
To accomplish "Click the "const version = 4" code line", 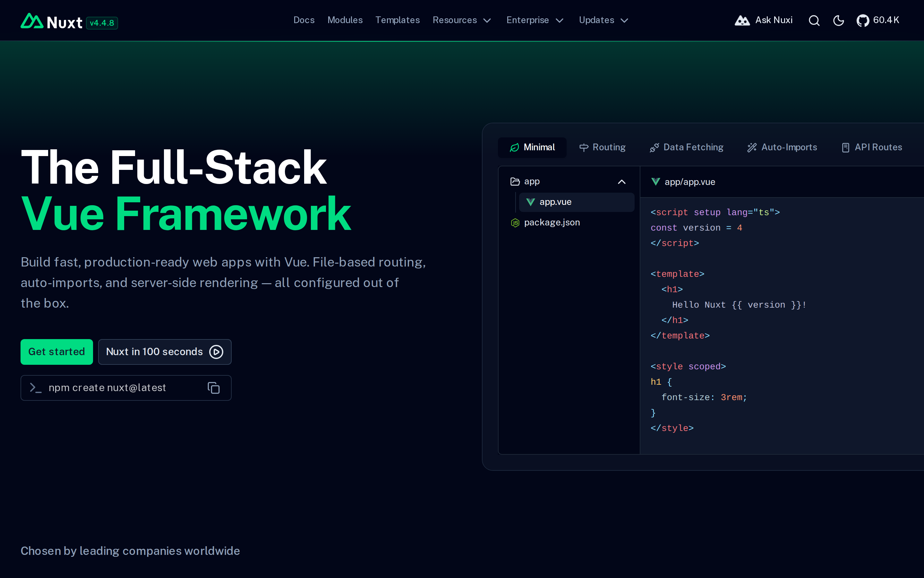I will point(697,228).
